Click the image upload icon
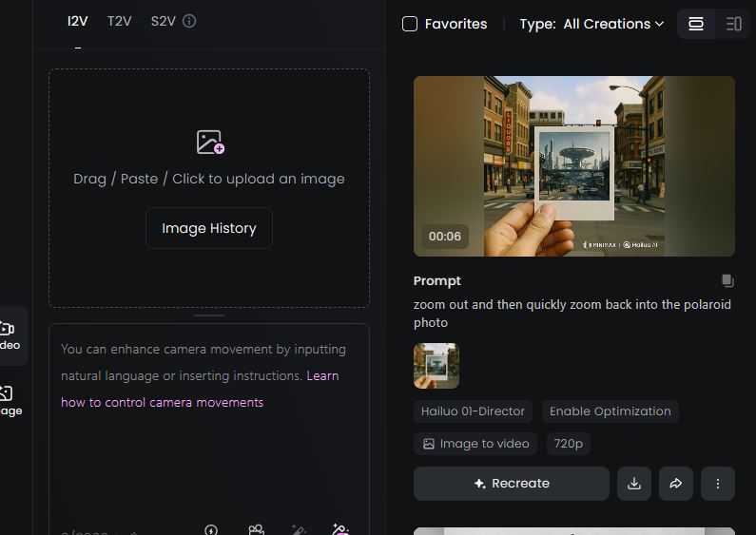The image size is (756, 535). (x=210, y=143)
